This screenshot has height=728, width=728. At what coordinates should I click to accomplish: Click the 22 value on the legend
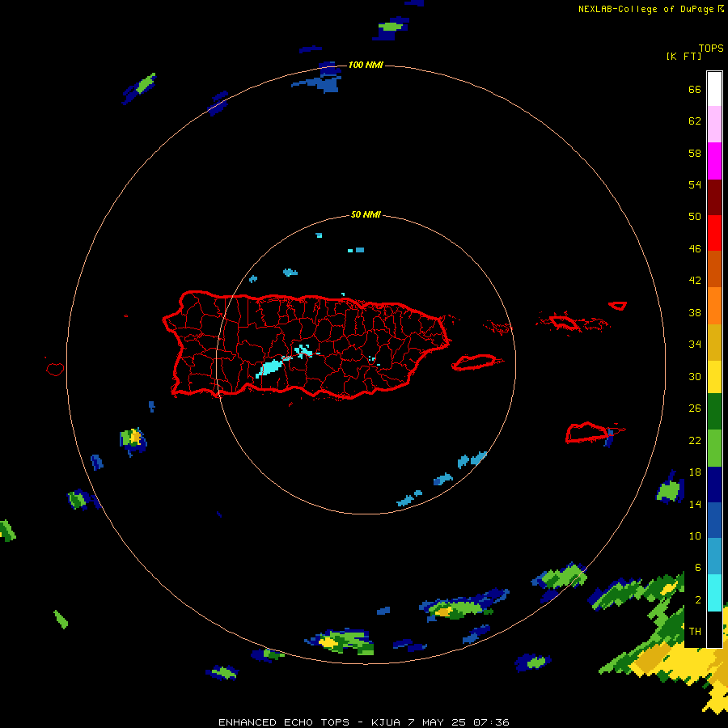pos(695,441)
